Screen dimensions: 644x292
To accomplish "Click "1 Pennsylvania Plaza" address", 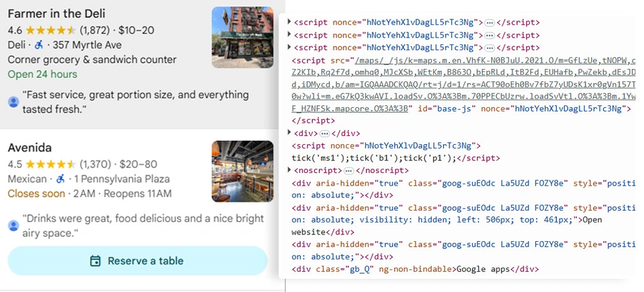I will point(122,179).
